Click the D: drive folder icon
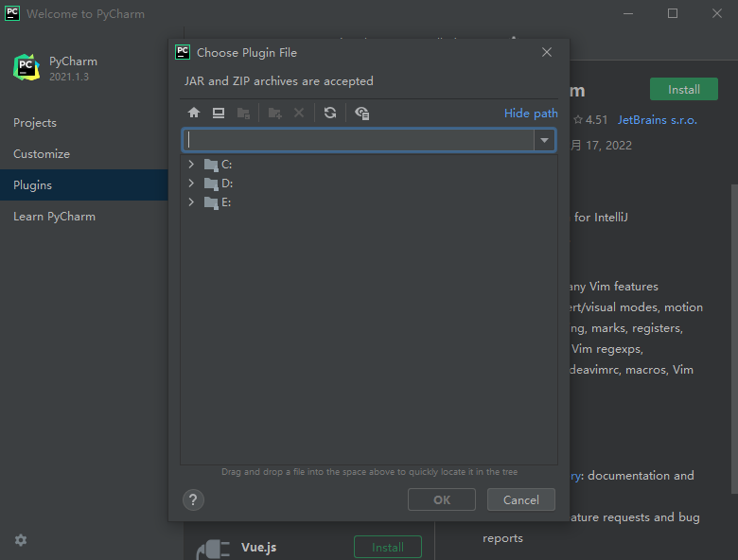 point(211,184)
